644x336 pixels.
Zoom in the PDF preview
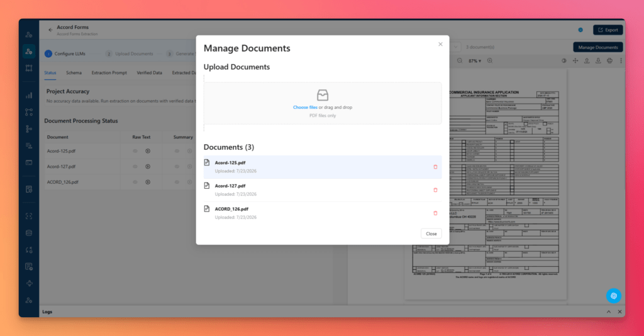(x=489, y=61)
